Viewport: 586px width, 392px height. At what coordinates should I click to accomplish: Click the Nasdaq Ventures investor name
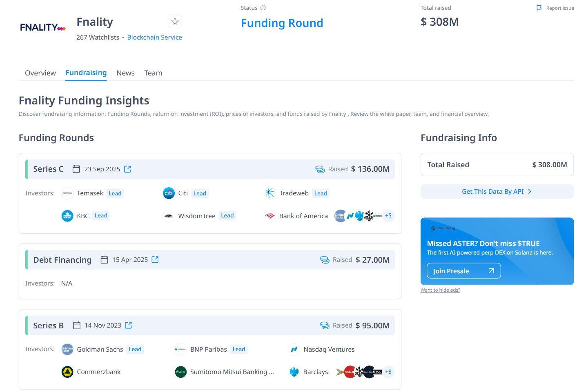329,349
